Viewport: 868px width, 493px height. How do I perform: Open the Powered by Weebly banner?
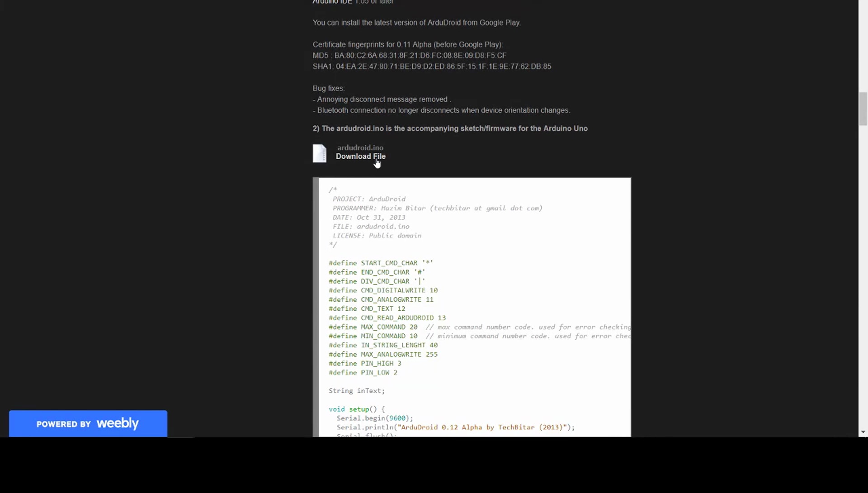click(x=88, y=424)
